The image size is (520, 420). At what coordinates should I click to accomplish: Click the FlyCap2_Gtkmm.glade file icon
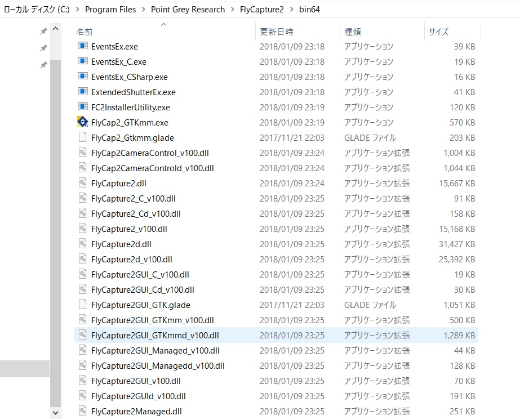pos(83,137)
